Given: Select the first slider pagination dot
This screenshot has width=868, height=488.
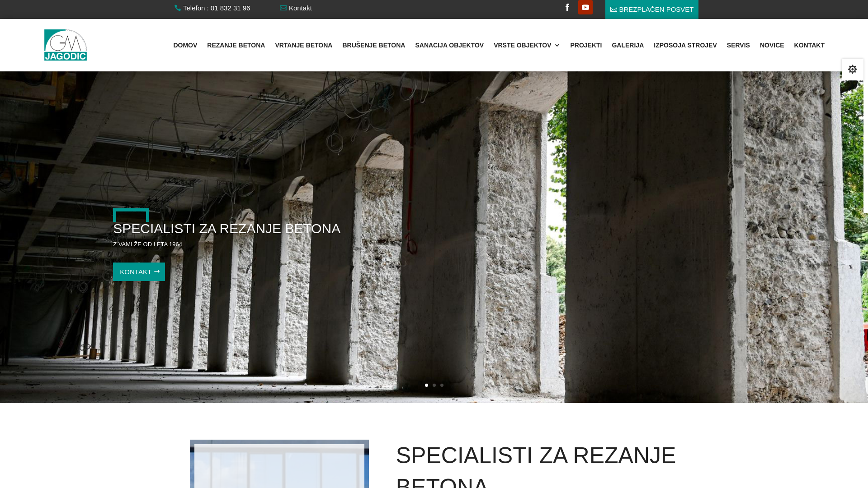Looking at the screenshot, I should pos(426,385).
